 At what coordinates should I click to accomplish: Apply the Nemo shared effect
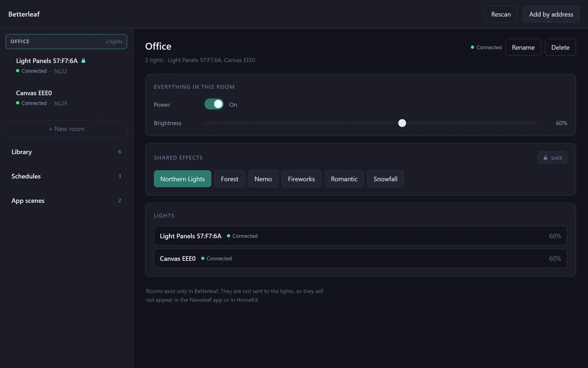click(263, 179)
